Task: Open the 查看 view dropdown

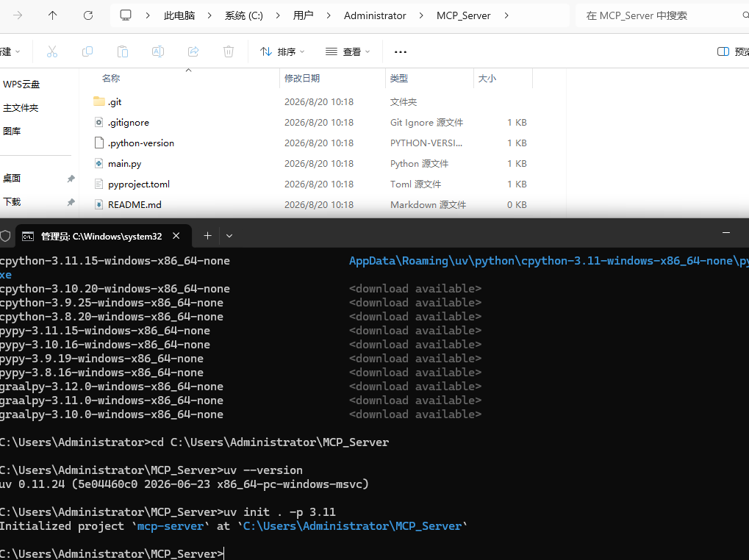Action: coord(348,51)
